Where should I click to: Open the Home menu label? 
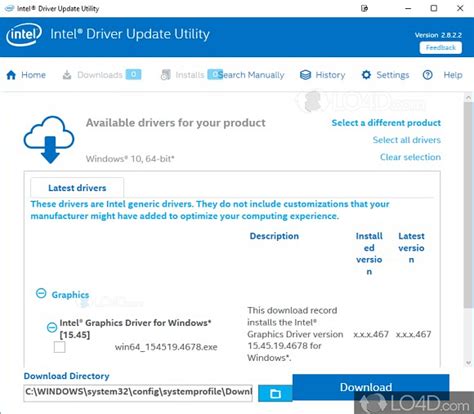(x=33, y=75)
